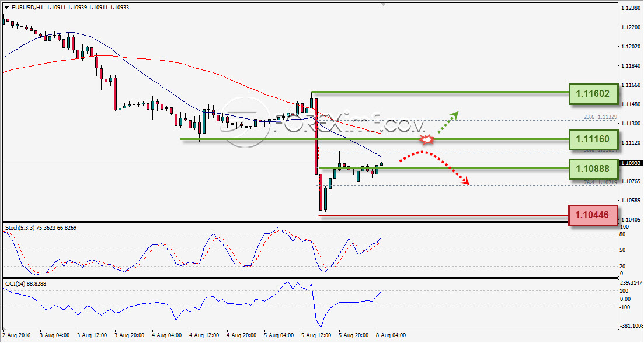The height and width of the screenshot is (343, 644).
Task: Click the 1.10405 price axis label
Action: [x=631, y=219]
